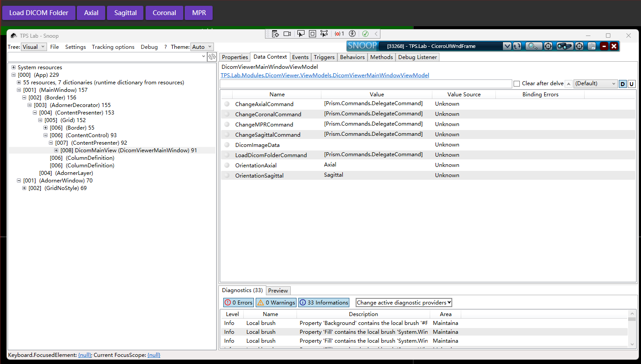Click the property filter text field
Viewport: 641px width, 364px height.
point(366,84)
